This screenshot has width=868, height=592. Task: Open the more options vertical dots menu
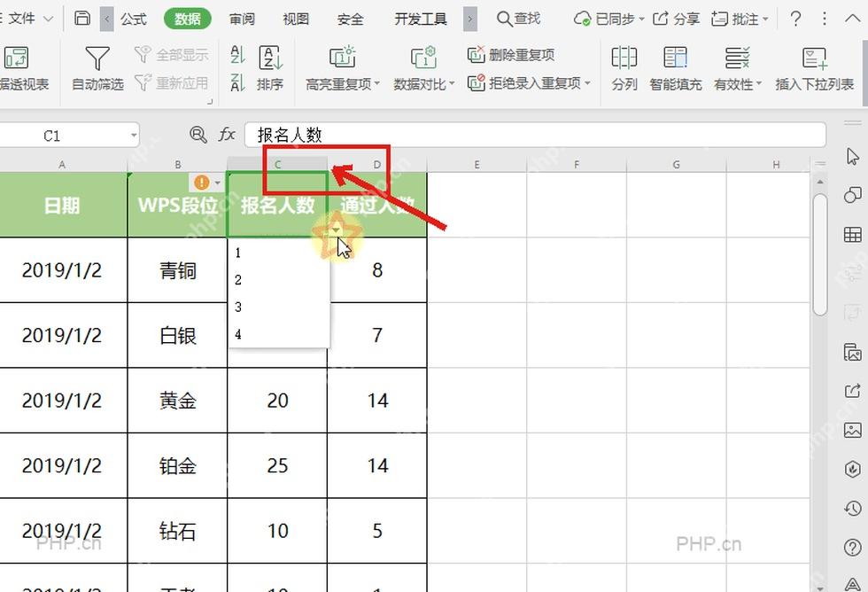click(x=825, y=19)
